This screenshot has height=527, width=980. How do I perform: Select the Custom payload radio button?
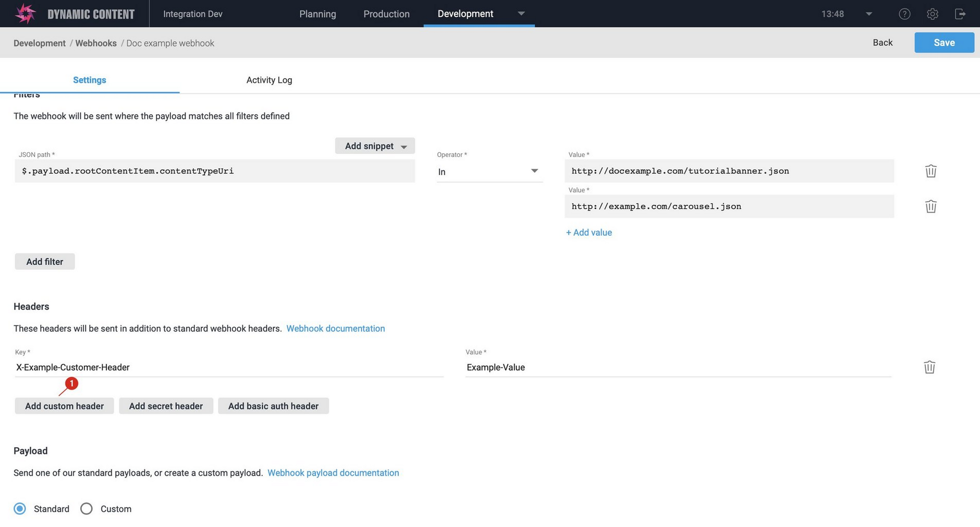(87, 509)
